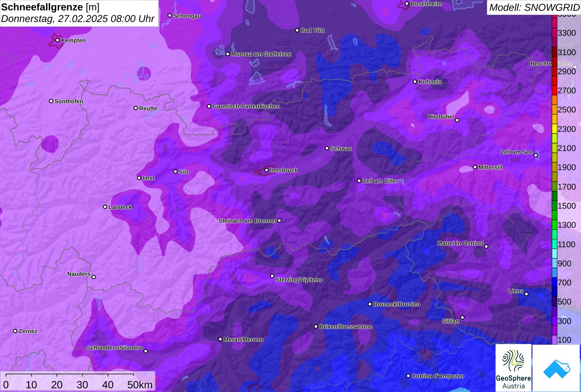Click the Reutte label
The width and height of the screenshot is (581, 392).
pos(148,108)
